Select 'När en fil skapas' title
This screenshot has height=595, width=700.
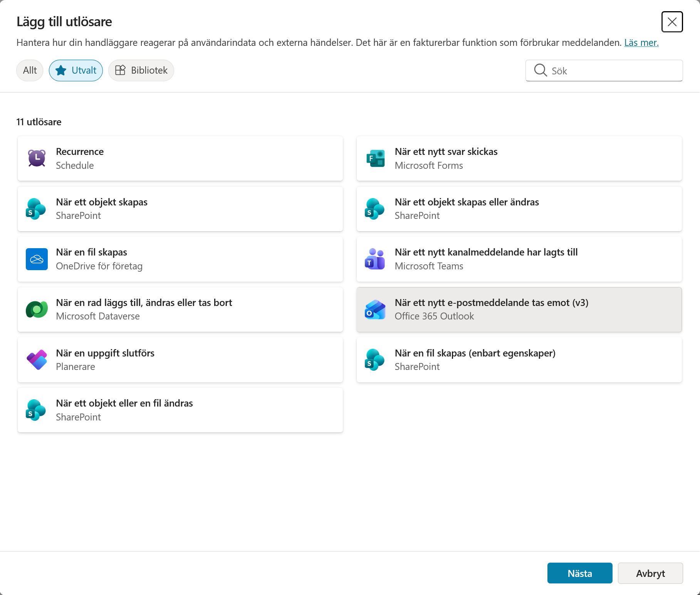[x=92, y=252]
